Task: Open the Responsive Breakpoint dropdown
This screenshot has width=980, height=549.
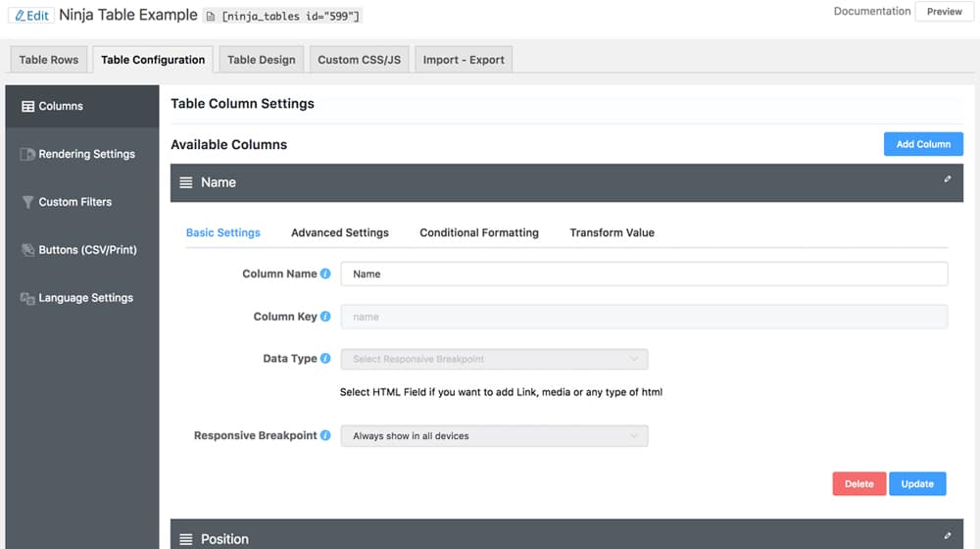Action: 494,436
